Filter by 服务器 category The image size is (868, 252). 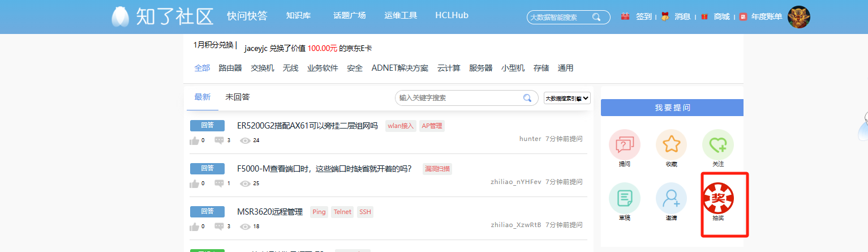pos(481,68)
